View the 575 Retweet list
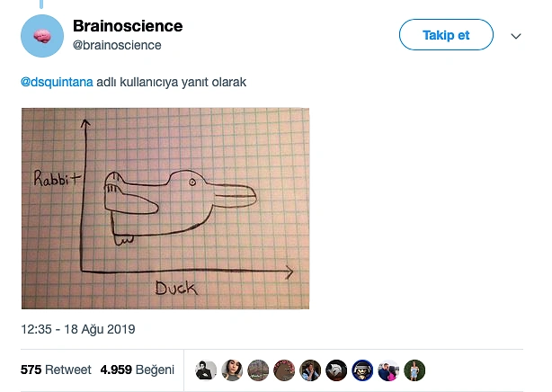The image size is (552, 392). click(56, 370)
